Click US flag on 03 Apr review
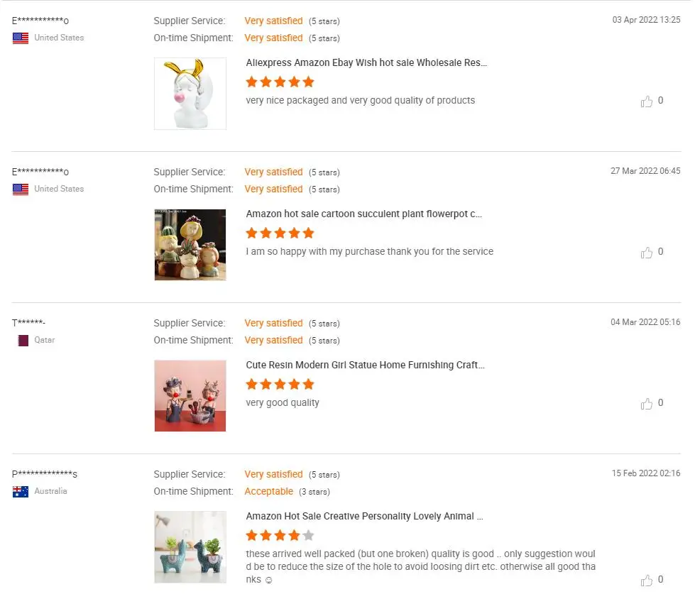The image size is (695, 616). (x=21, y=38)
